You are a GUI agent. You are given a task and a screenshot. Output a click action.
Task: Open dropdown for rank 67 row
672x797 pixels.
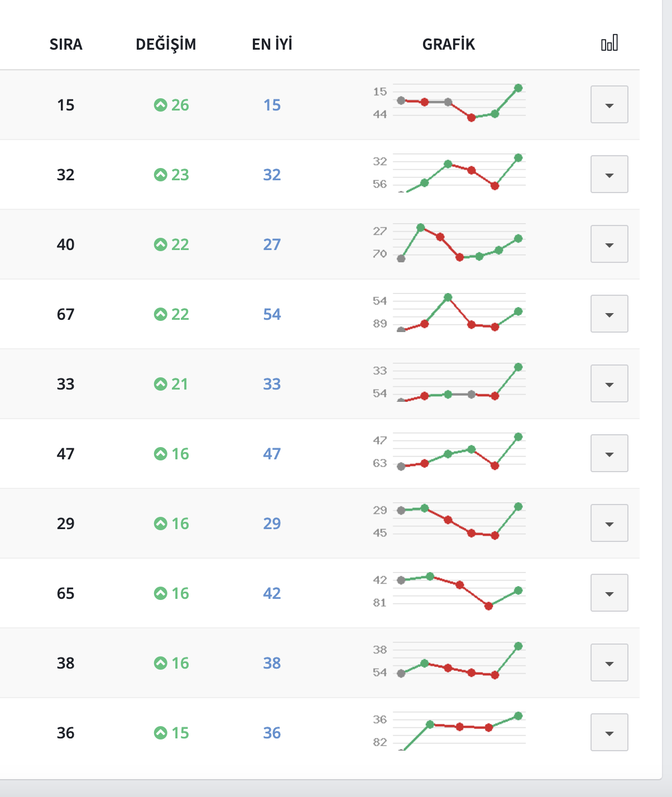[x=609, y=314]
